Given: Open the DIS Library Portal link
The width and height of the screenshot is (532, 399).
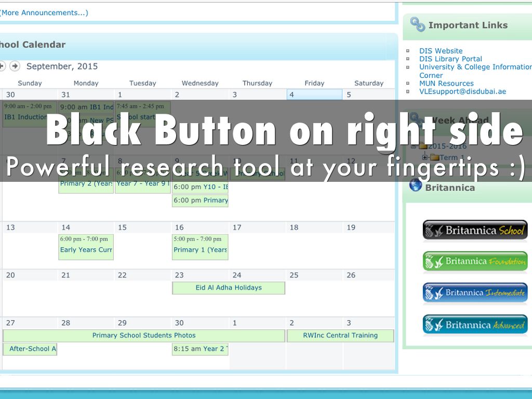Looking at the screenshot, I should (x=450, y=59).
